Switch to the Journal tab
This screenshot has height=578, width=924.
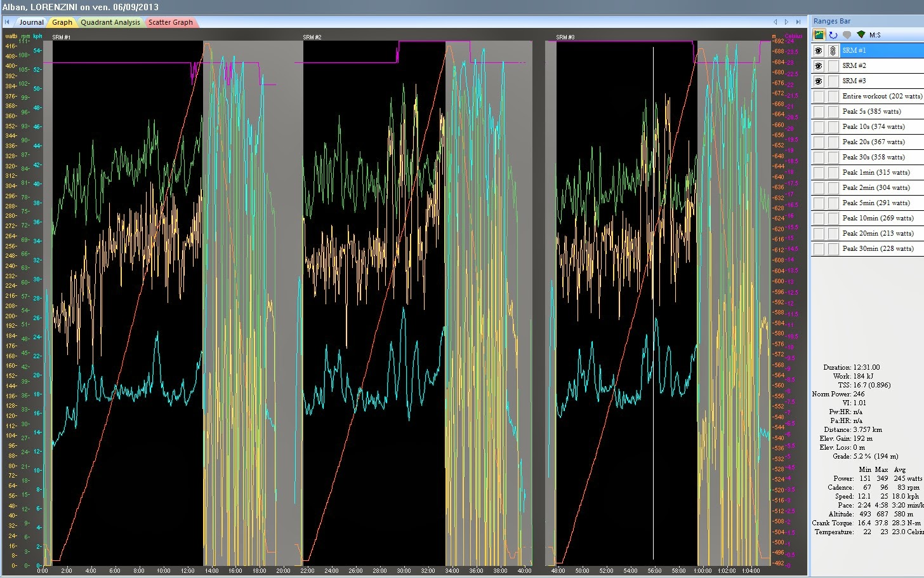[x=31, y=22]
